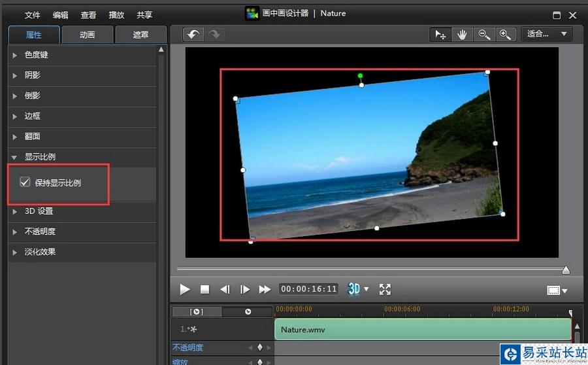Expand the 3D 设置 section
Image resolution: width=588 pixels, height=365 pixels.
39,211
